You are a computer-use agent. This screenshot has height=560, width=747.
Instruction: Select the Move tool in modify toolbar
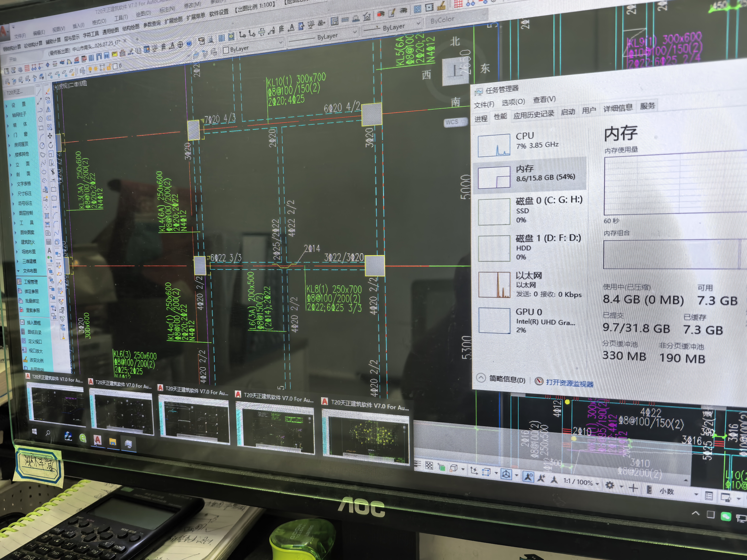click(x=50, y=136)
